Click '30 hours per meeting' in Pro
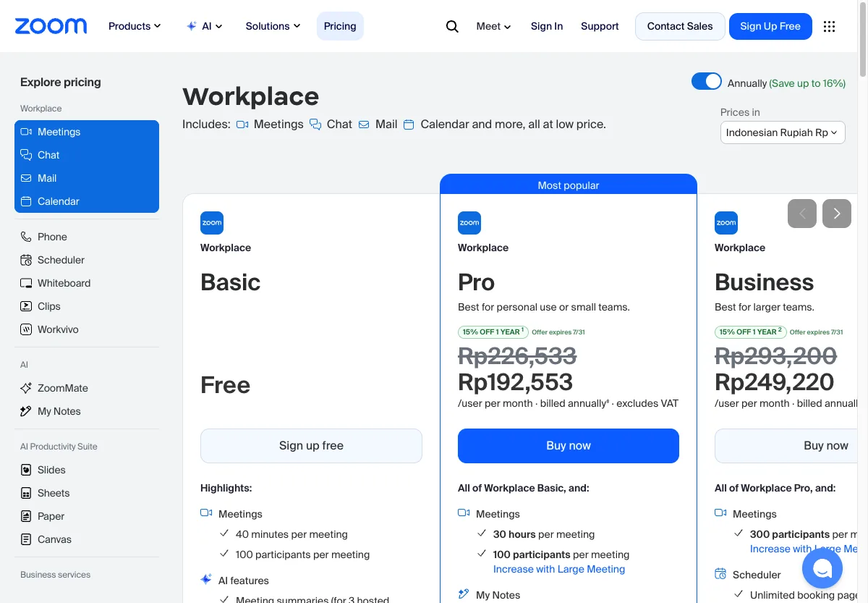 pyautogui.click(x=544, y=534)
